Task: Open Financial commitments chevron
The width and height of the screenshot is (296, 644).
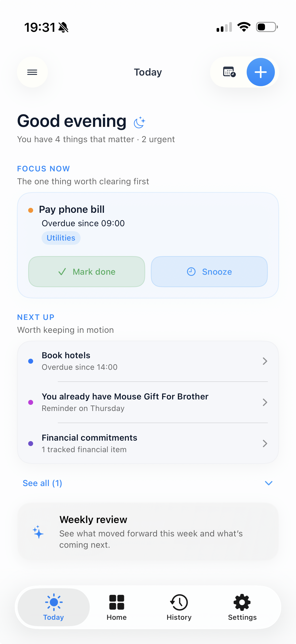Action: (x=265, y=443)
